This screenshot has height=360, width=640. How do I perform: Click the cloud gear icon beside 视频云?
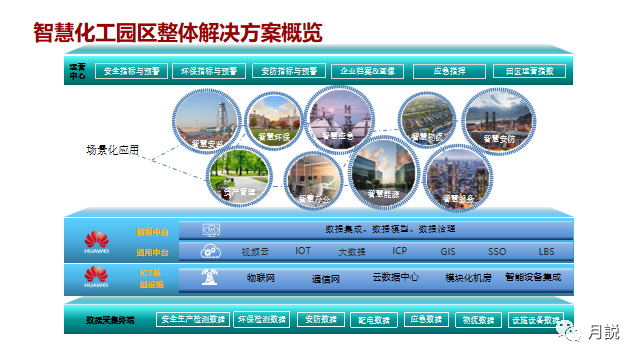pos(211,251)
